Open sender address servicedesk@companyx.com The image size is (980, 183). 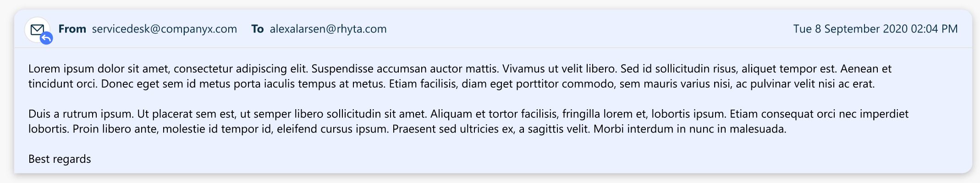point(165,29)
